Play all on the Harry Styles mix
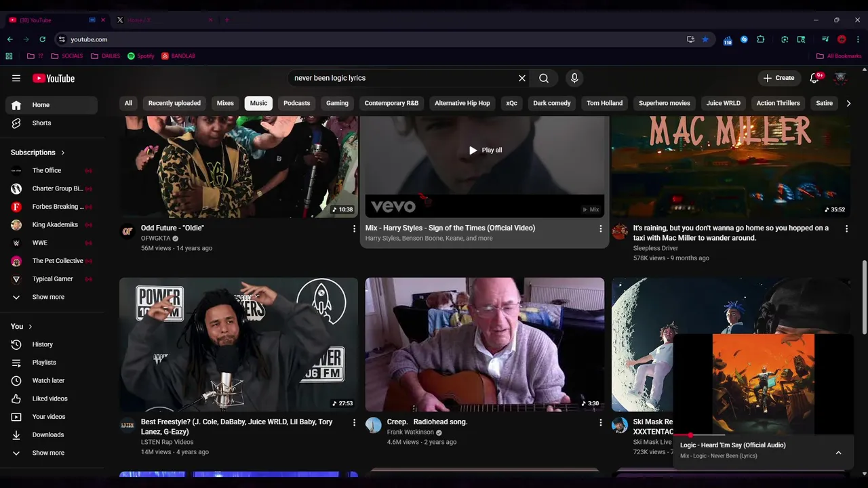 [486, 150]
